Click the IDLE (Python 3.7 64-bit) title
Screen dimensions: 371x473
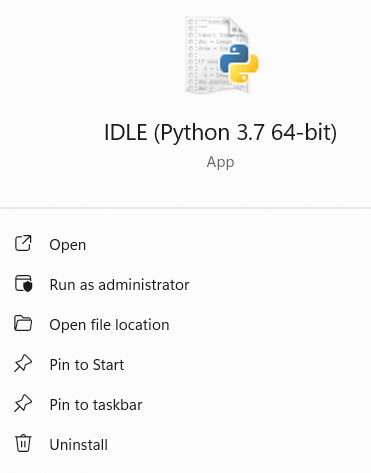220,133
